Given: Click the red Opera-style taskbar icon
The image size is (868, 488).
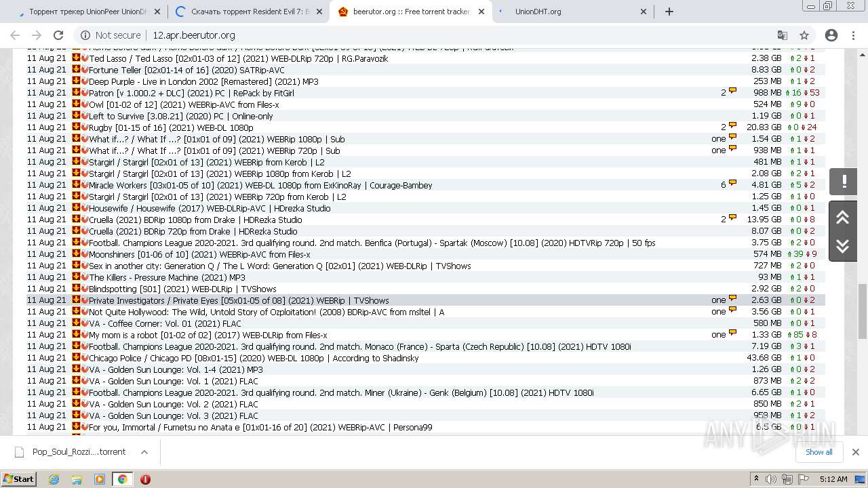Looking at the screenshot, I should pyautogui.click(x=145, y=479).
